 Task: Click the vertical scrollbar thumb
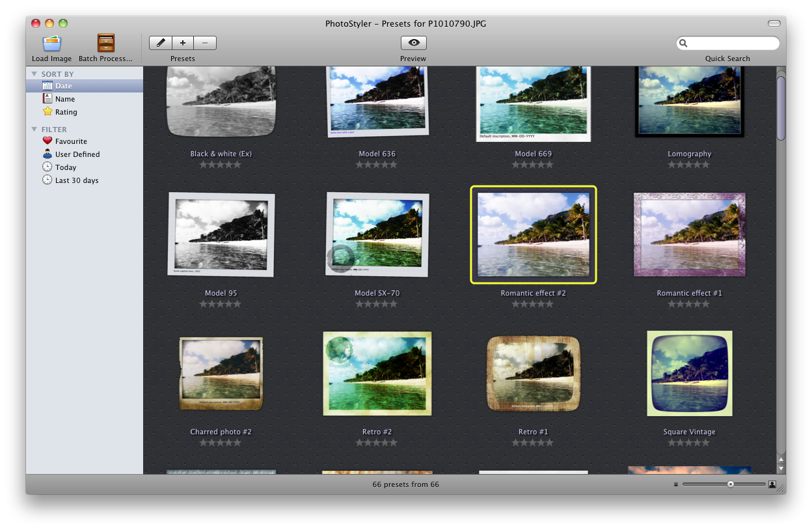pyautogui.click(x=781, y=107)
